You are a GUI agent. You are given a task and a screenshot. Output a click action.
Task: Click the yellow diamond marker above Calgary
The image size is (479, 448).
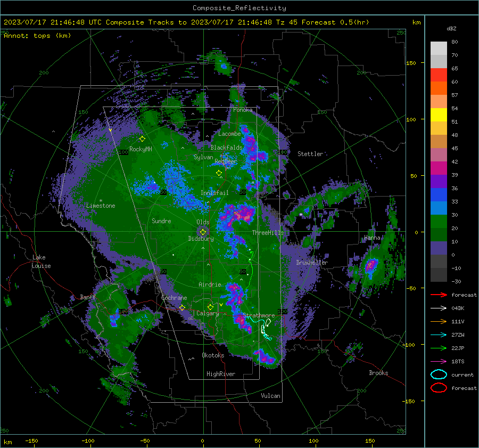(210, 307)
